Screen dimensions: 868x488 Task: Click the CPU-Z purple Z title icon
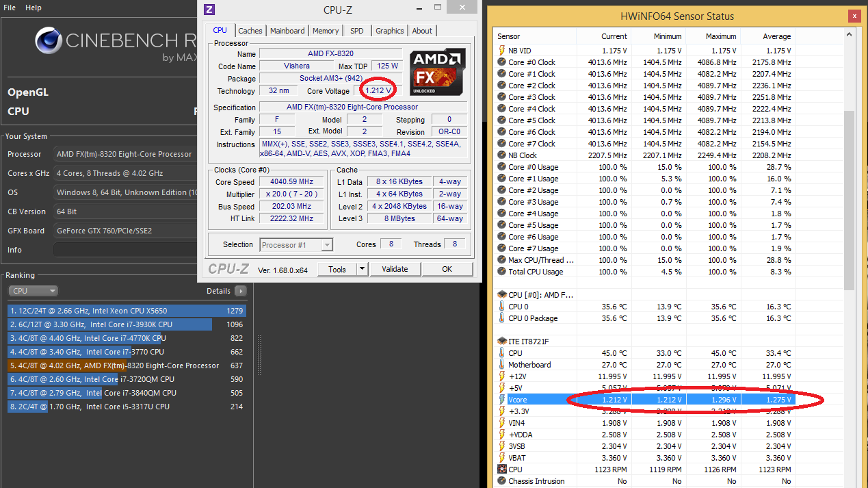[x=209, y=10]
